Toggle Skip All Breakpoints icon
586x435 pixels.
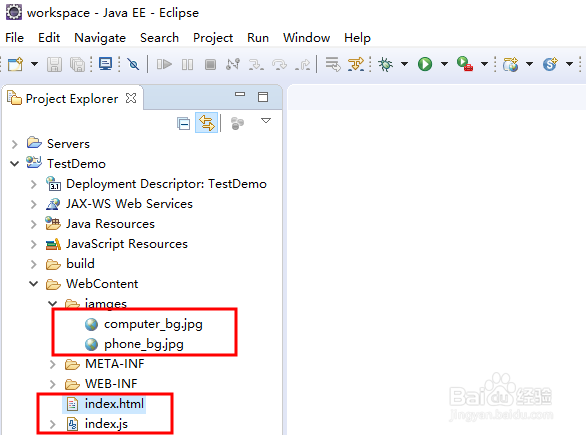tap(133, 64)
